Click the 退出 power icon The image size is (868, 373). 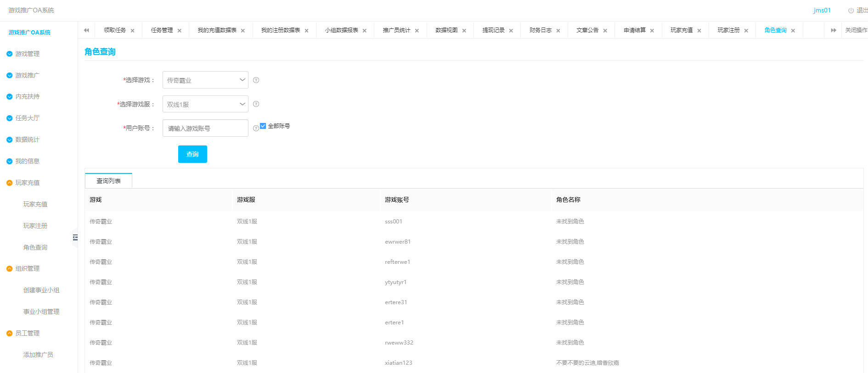pos(851,11)
